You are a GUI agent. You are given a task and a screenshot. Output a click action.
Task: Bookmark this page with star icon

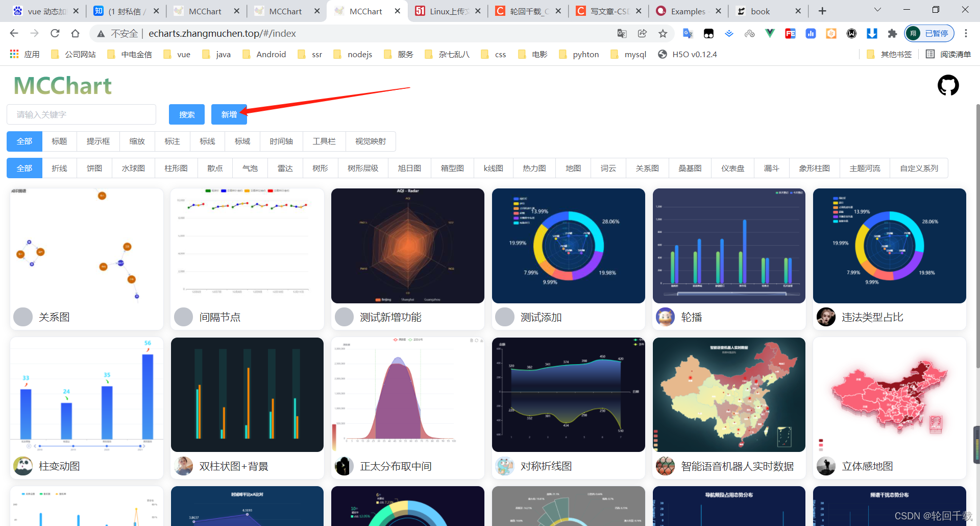(663, 33)
